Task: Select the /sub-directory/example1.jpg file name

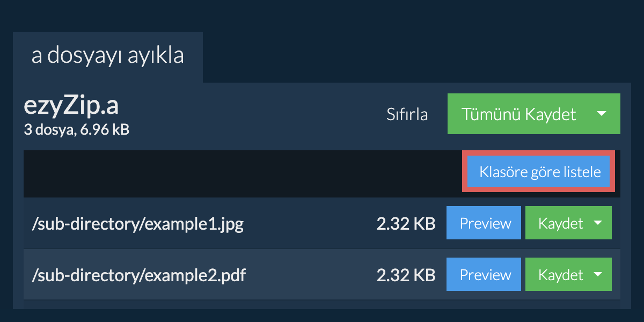Action: coord(138,224)
